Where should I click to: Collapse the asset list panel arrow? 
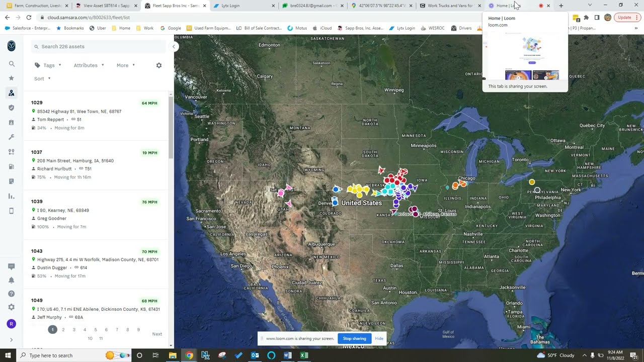point(174,47)
